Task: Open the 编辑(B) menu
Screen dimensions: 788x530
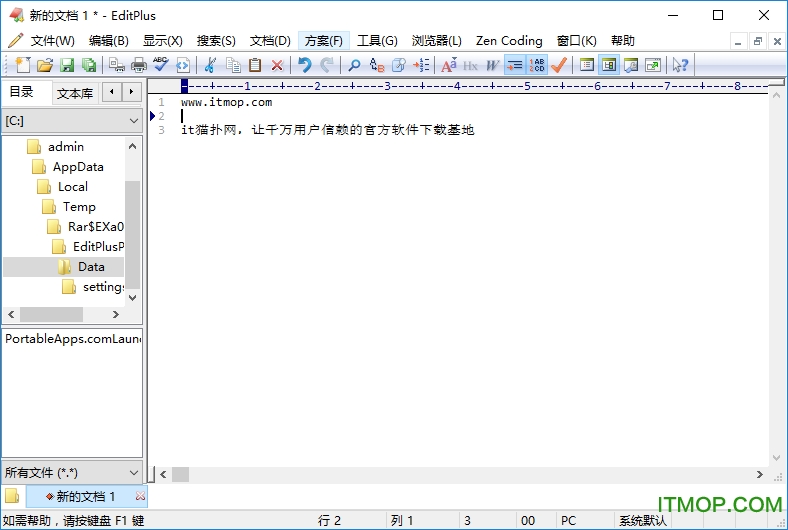Action: (x=109, y=41)
